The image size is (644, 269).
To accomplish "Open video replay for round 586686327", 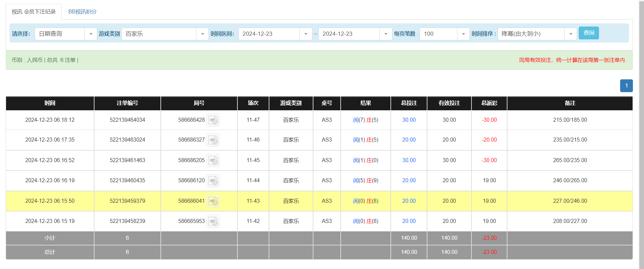I will [213, 140].
